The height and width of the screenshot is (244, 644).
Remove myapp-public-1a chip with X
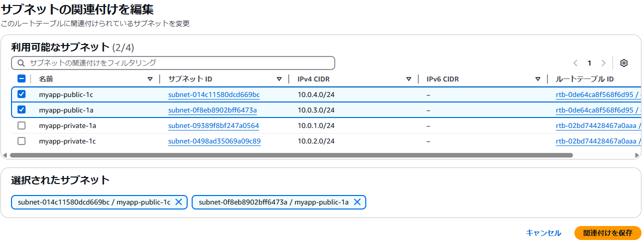(x=357, y=202)
